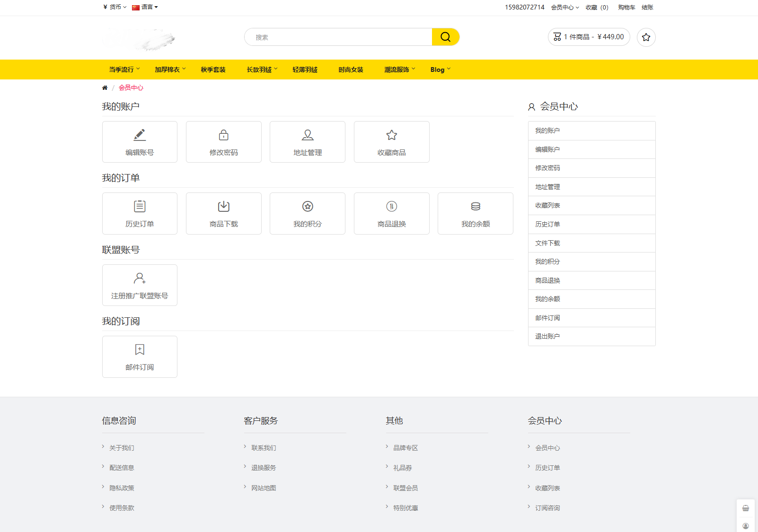Click the 联系我们 footer link

[264, 448]
